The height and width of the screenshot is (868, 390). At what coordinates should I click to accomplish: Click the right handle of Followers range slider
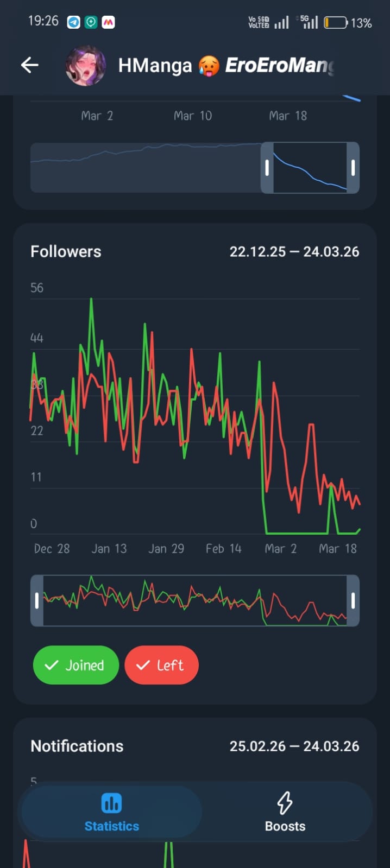coord(353,600)
